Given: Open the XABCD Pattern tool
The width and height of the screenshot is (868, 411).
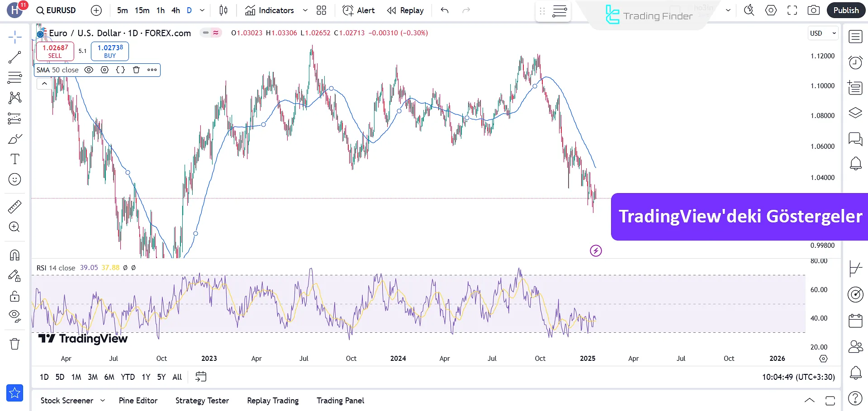Looking at the screenshot, I should point(14,98).
